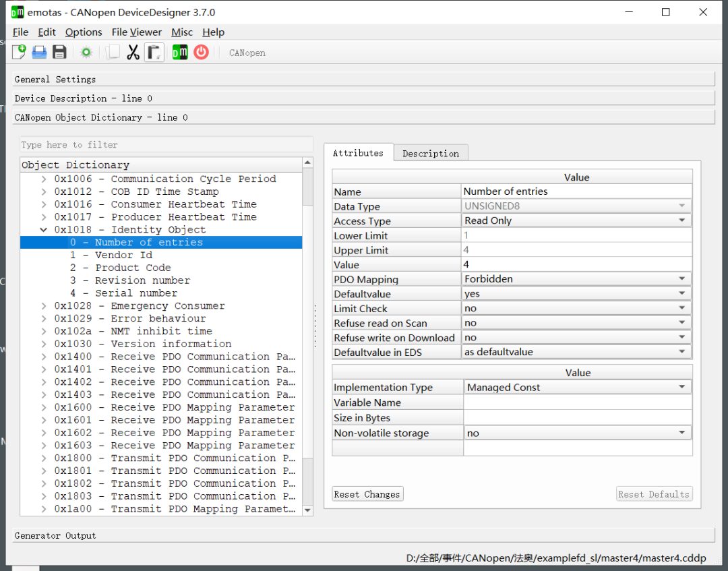
Task: Click the New file toolbar icon
Action: pyautogui.click(x=19, y=52)
